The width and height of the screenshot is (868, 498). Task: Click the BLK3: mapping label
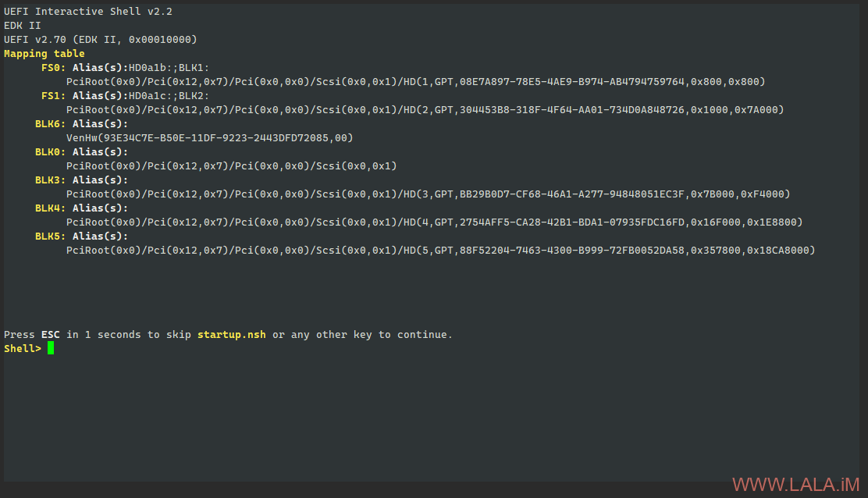point(51,180)
